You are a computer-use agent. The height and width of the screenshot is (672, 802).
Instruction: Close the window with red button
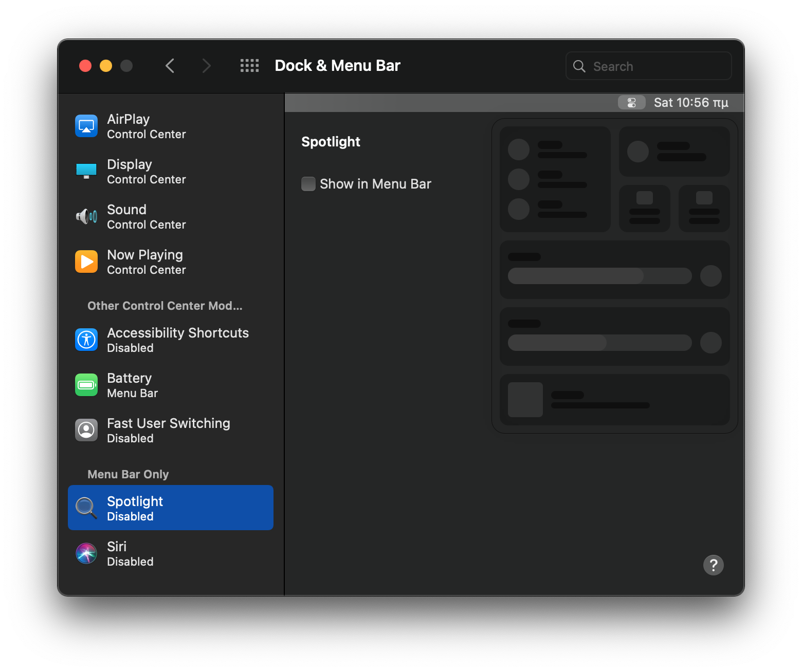(x=85, y=66)
